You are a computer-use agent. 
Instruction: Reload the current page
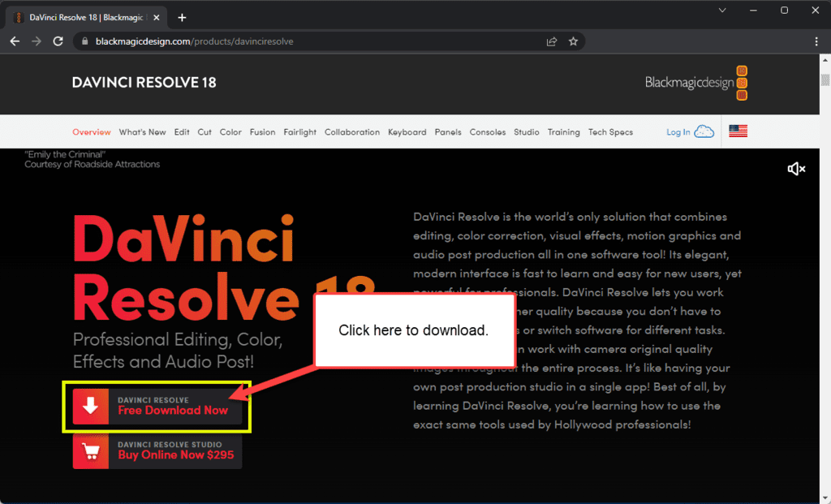tap(58, 41)
